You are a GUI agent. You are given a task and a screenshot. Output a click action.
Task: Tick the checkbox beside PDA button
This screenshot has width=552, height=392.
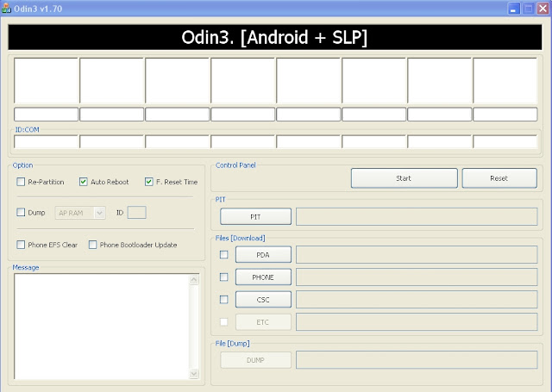(224, 254)
